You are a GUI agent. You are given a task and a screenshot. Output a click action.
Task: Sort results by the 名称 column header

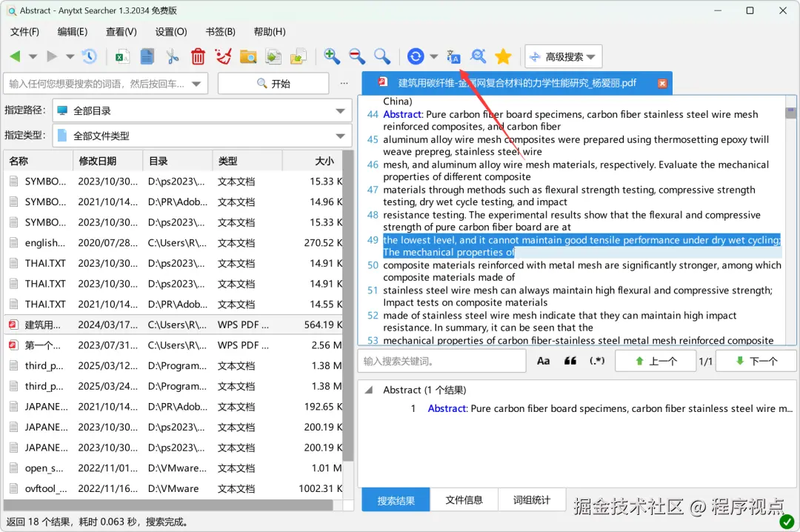[39, 161]
